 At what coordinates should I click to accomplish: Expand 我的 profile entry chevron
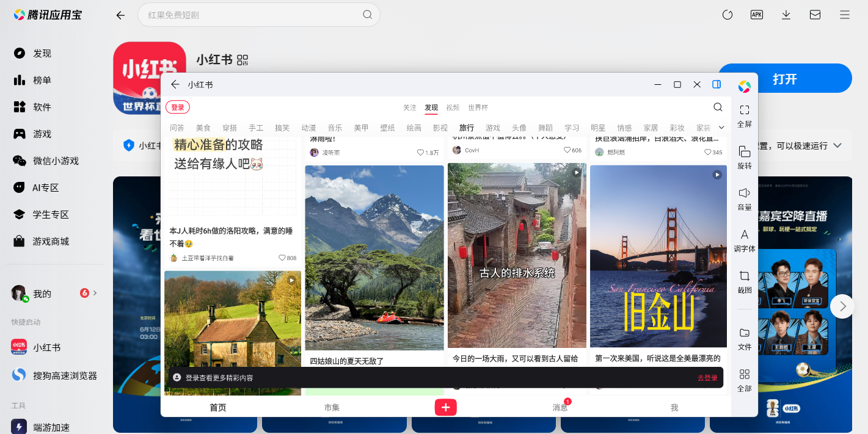[x=95, y=293]
